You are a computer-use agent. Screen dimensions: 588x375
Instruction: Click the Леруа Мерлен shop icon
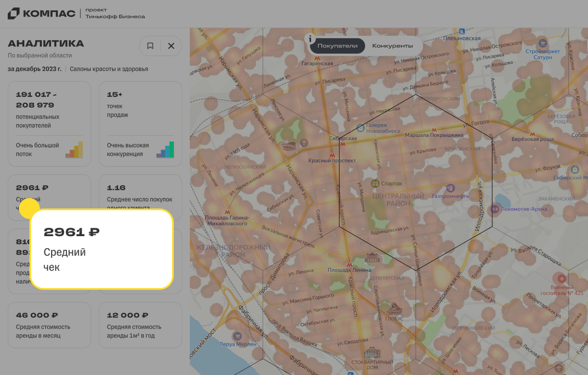click(237, 336)
